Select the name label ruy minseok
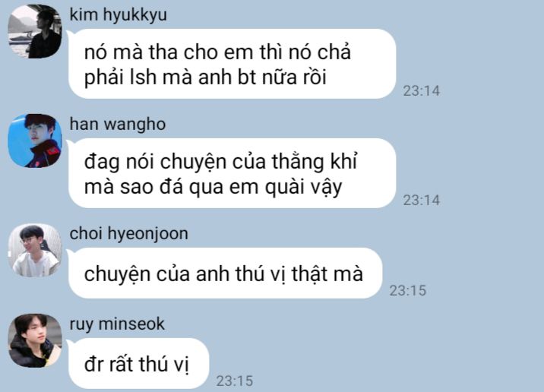The height and width of the screenshot is (392, 544). 117,324
